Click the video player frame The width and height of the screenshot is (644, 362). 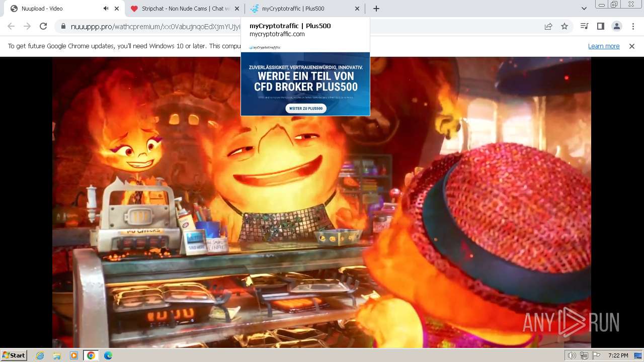click(322, 202)
